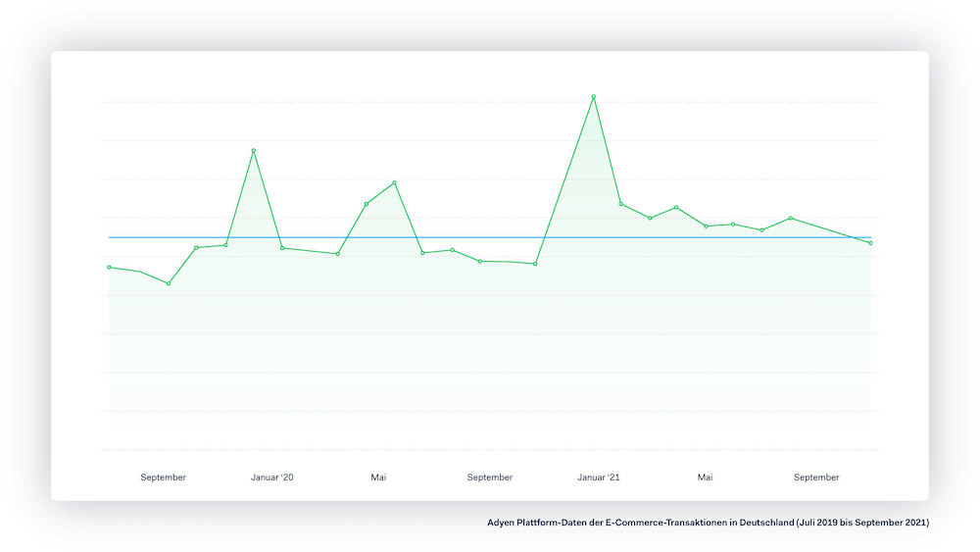Click the "Januar '21" axis label
Viewport: 980px width, 552px height.
tap(598, 477)
